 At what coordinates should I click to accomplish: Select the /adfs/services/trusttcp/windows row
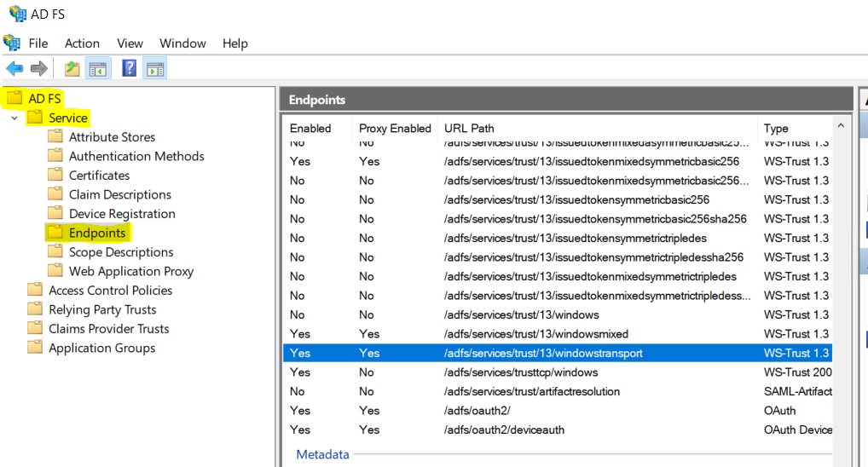(558, 372)
